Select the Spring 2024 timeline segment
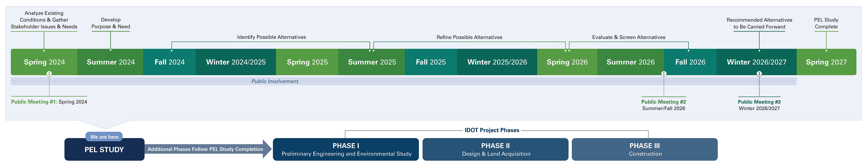 pos(44,62)
